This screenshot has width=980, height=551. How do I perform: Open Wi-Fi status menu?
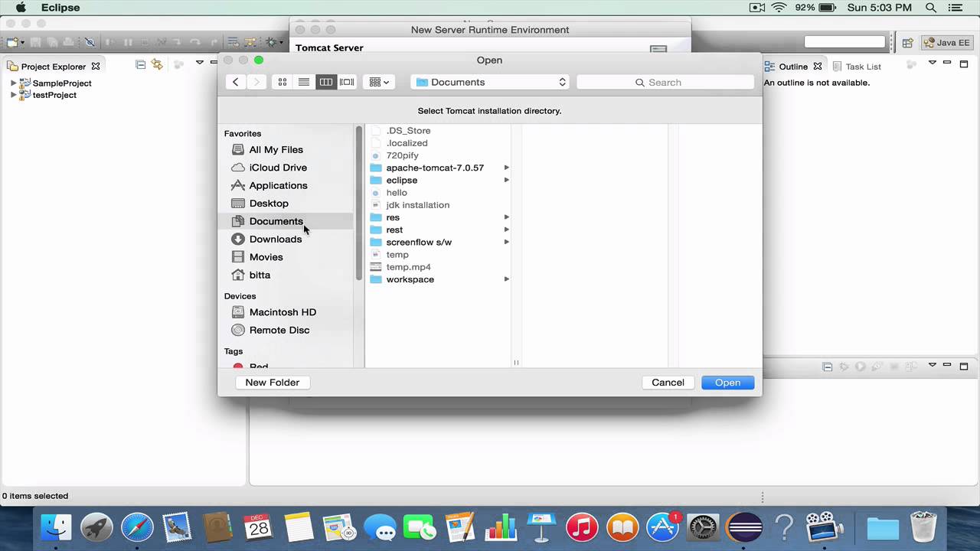pos(779,8)
